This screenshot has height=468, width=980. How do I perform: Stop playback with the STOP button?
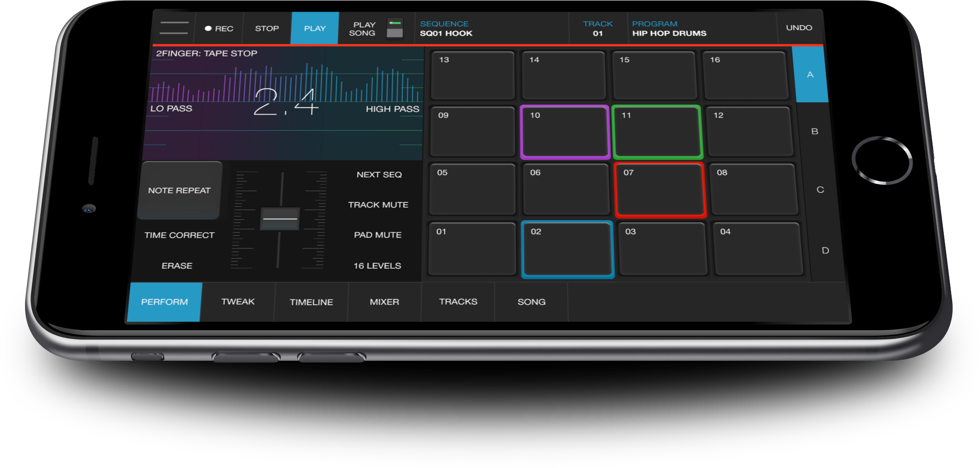[x=267, y=28]
